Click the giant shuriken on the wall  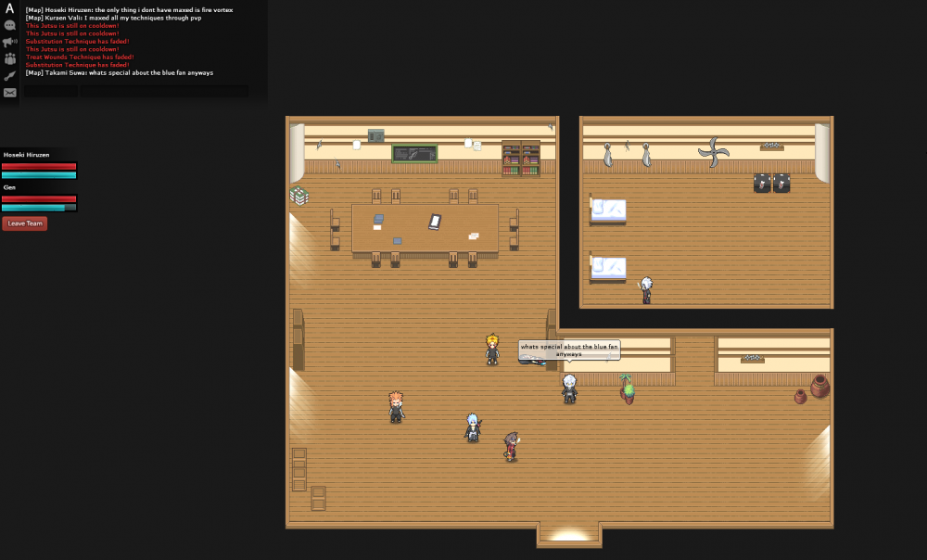[714, 152]
